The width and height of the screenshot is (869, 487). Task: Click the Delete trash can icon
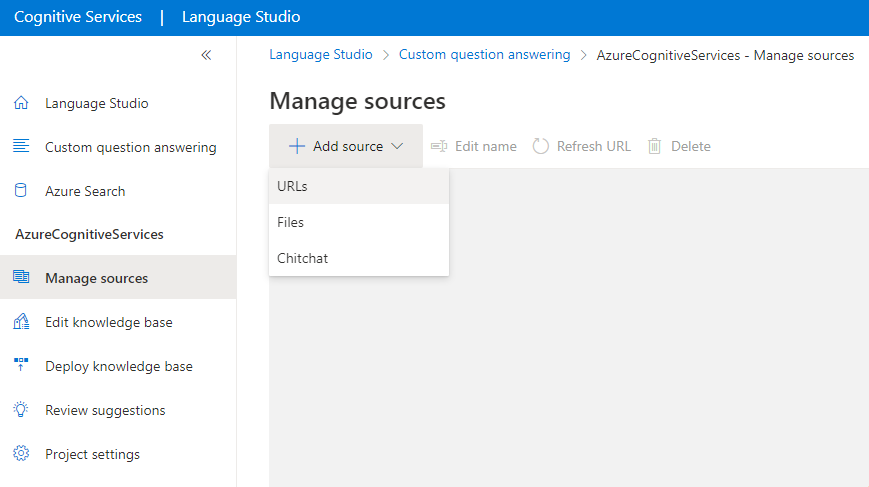coord(655,146)
